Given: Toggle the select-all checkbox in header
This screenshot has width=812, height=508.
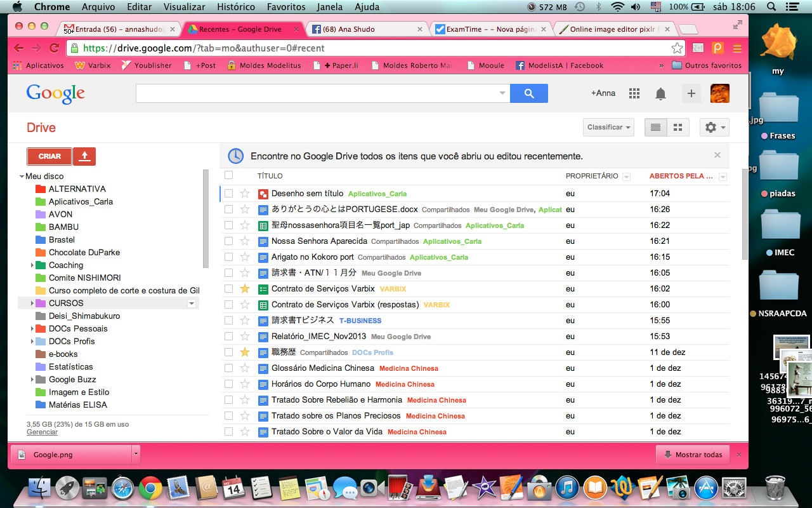Looking at the screenshot, I should coord(228,176).
